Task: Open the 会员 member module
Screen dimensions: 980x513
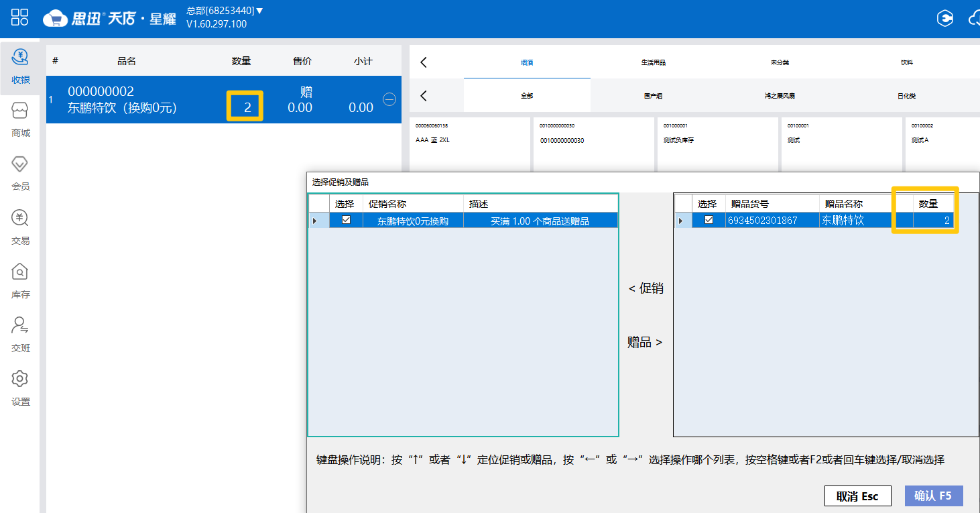Action: (20, 174)
